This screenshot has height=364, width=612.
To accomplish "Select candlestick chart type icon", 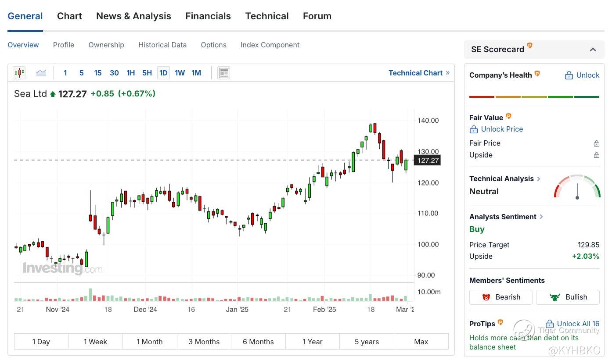I will (x=19, y=73).
